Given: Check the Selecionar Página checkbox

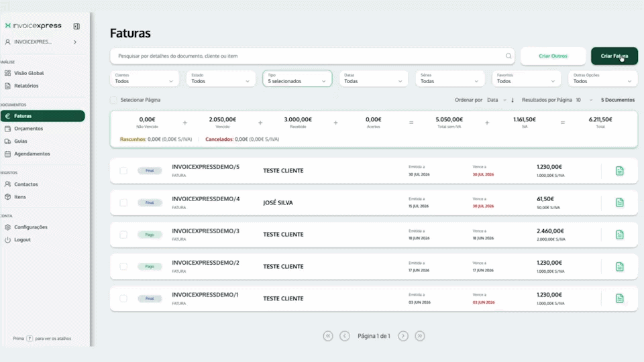Looking at the screenshot, I should [x=114, y=100].
